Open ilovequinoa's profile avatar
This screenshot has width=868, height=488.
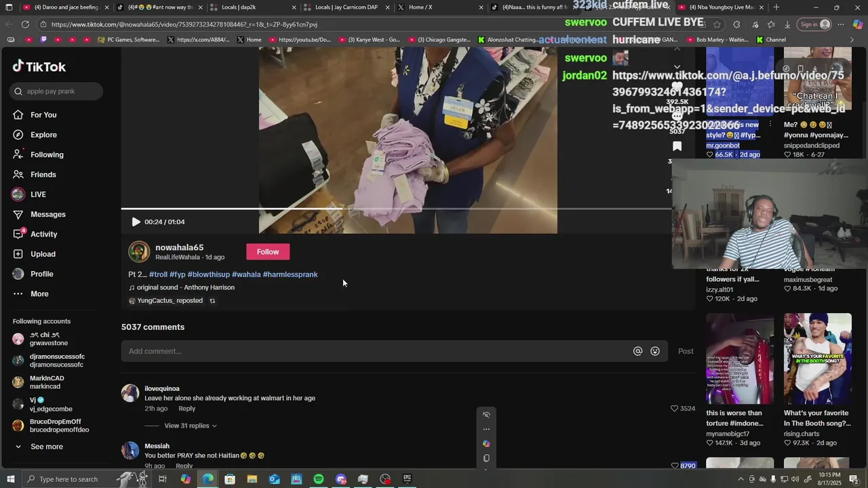pyautogui.click(x=130, y=393)
